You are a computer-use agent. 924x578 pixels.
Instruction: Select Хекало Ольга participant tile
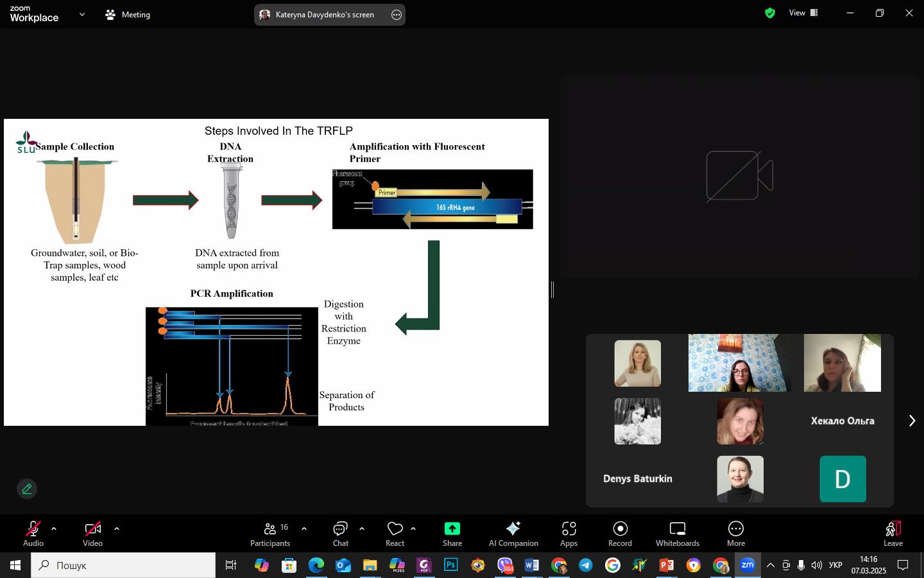coord(843,421)
